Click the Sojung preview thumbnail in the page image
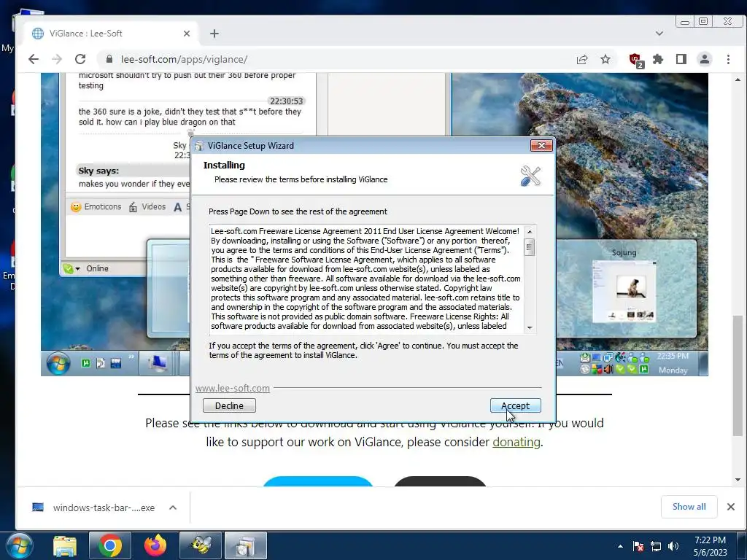The image size is (747, 560). click(624, 291)
